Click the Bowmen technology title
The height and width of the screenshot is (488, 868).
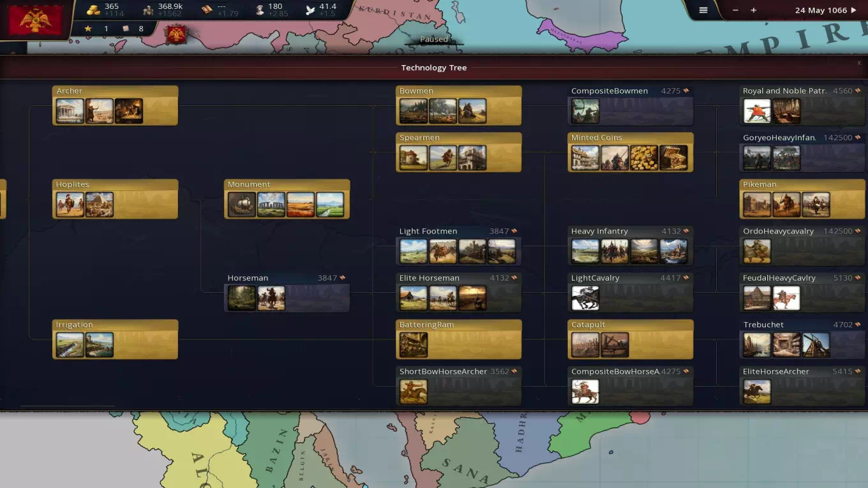tap(416, 91)
